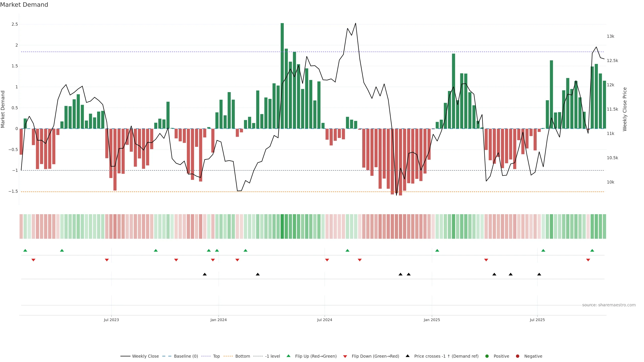Image resolution: width=644 pixels, height=362 pixels.
Task: Click the green Flip Up legend triangle icon
Action: (x=288, y=356)
